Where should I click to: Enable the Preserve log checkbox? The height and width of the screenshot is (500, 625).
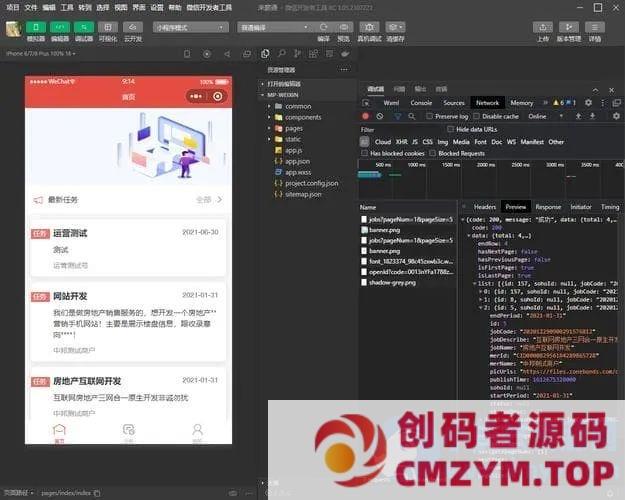(429, 116)
